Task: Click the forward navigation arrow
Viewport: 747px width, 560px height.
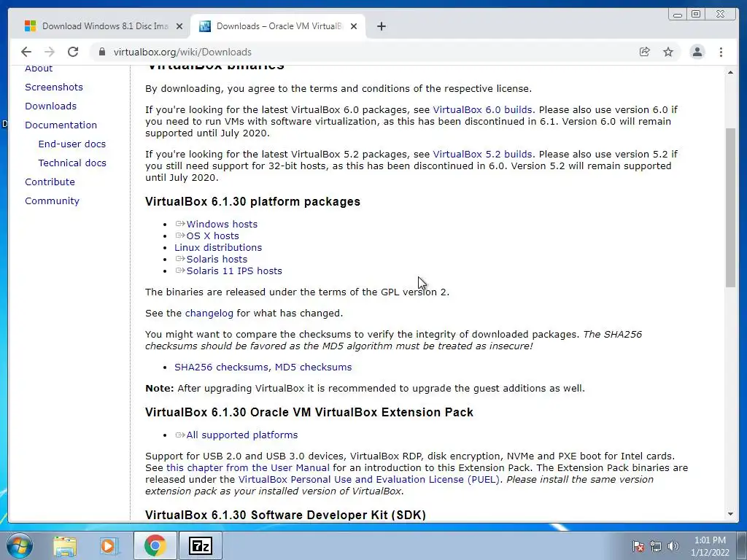Action: pyautogui.click(x=50, y=52)
